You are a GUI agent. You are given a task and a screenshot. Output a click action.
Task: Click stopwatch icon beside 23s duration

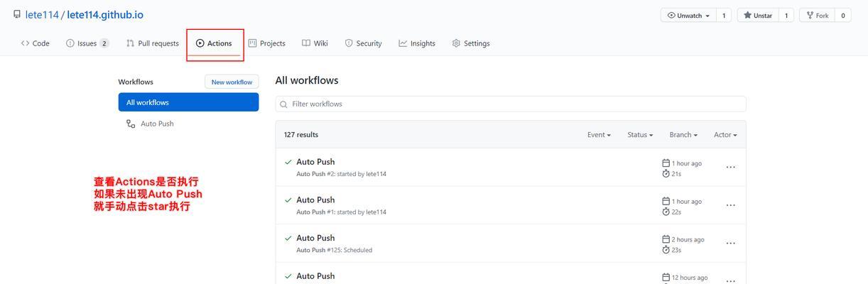coord(666,250)
